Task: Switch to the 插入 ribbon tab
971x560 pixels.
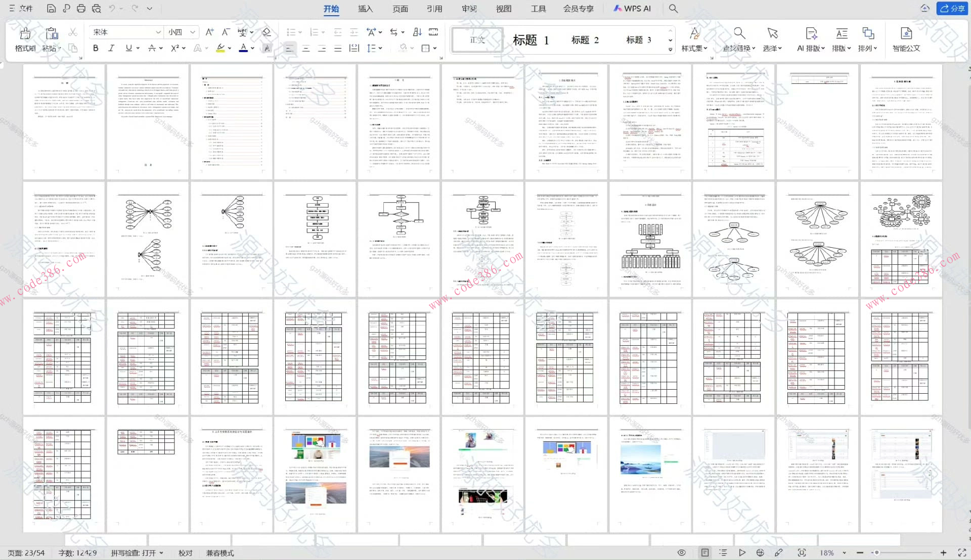Action: [x=365, y=9]
